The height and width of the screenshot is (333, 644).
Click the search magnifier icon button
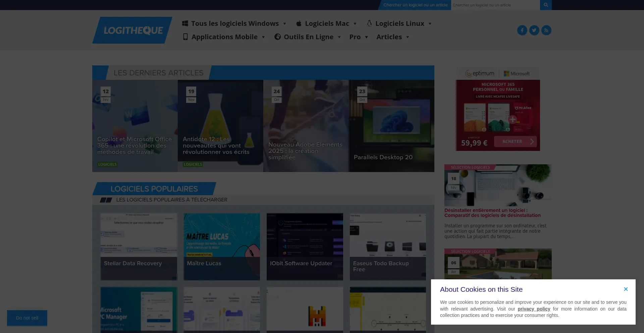coord(546,5)
